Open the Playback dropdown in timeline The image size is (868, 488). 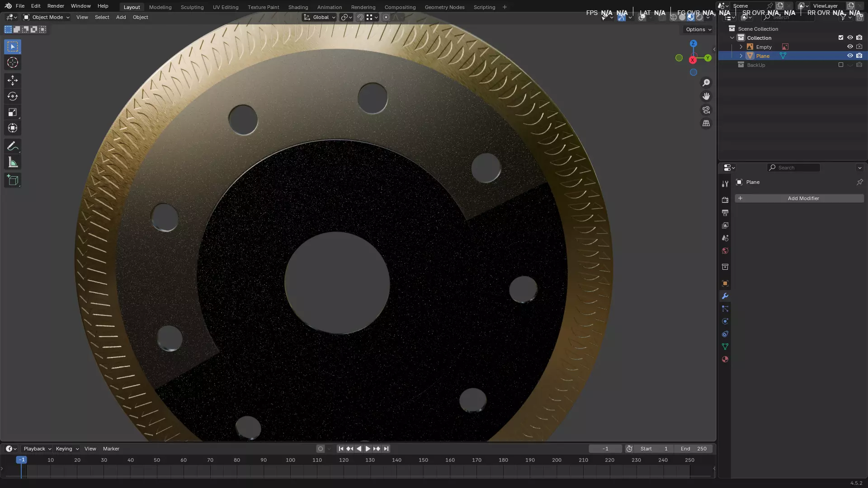pyautogui.click(x=37, y=449)
